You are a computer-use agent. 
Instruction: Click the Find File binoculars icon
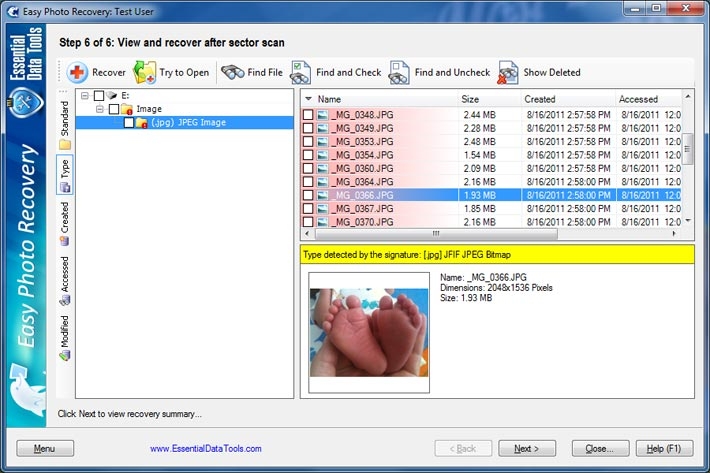pos(233,72)
